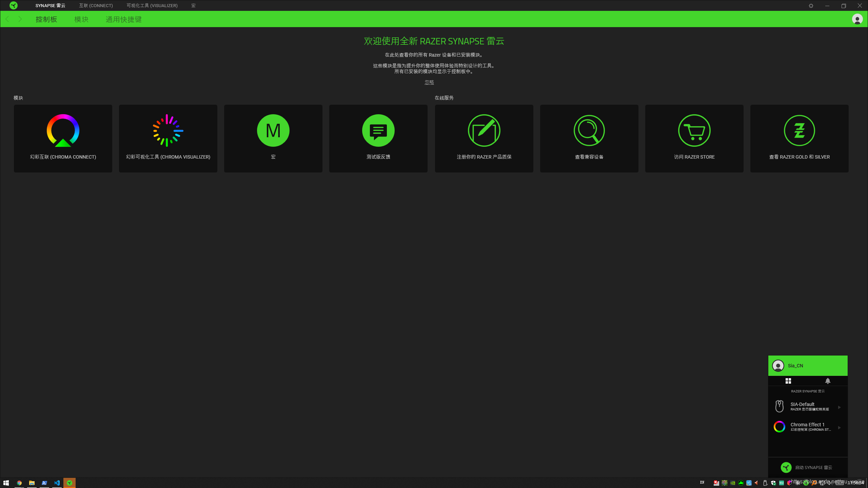Select the 通用快捷键 global shortcuts sub-tab

point(124,19)
